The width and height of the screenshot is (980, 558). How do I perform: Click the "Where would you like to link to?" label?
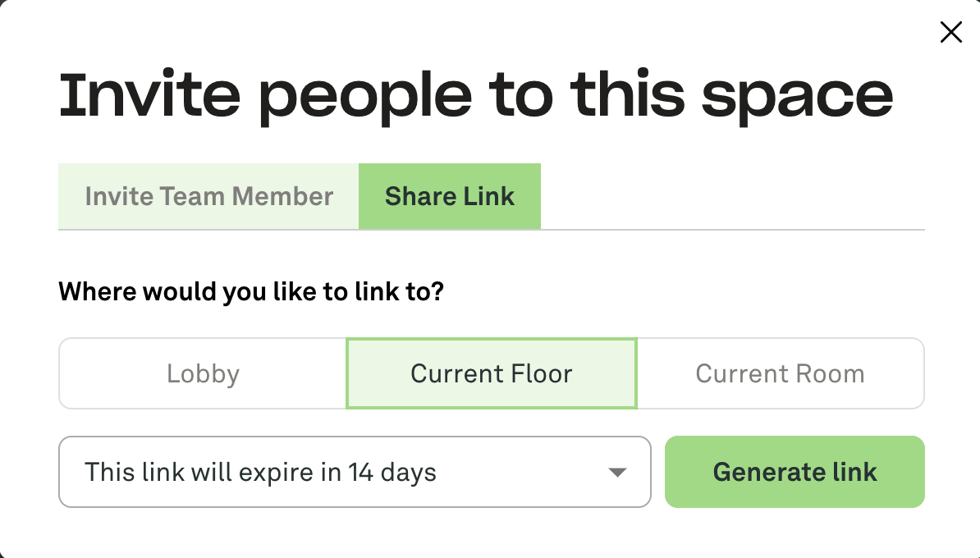(251, 291)
